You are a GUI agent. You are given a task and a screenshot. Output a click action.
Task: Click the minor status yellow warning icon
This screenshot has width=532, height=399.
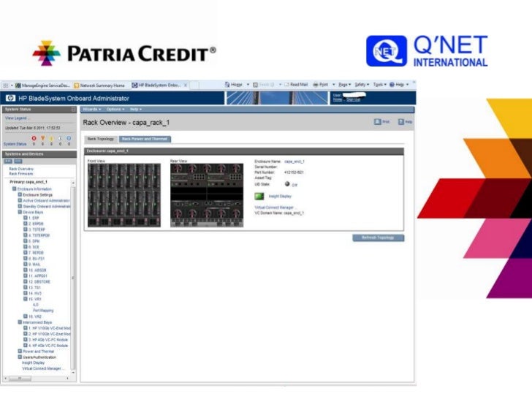pos(52,138)
